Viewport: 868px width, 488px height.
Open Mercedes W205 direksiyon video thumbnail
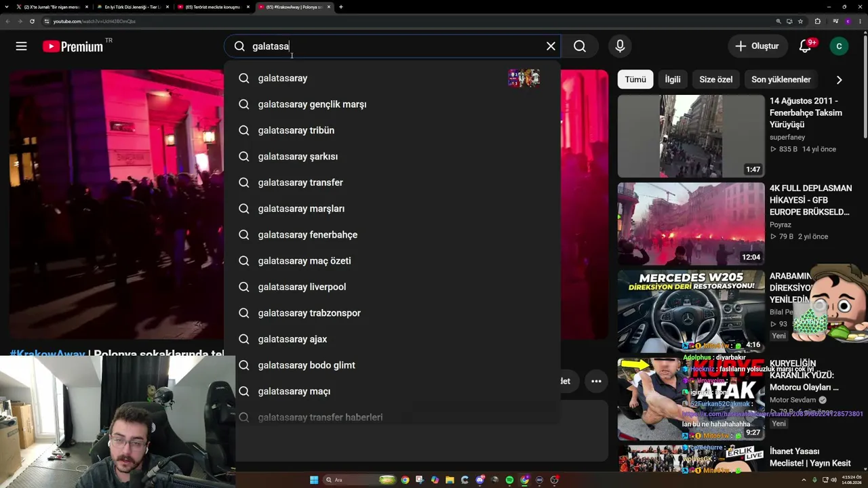pos(691,312)
